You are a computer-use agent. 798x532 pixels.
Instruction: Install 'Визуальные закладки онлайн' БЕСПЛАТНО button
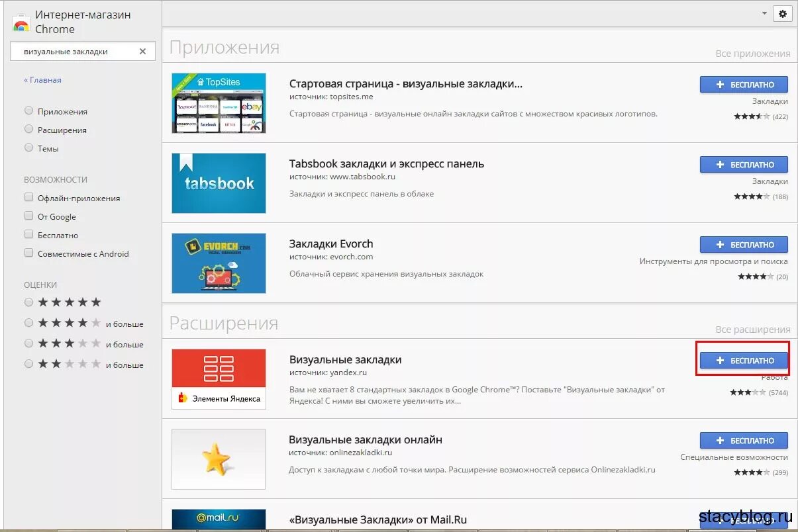744,441
